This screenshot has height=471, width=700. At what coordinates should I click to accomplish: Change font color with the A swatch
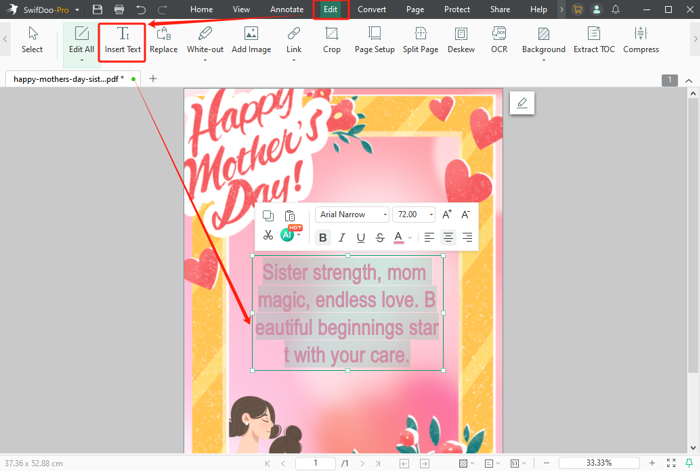tap(399, 238)
